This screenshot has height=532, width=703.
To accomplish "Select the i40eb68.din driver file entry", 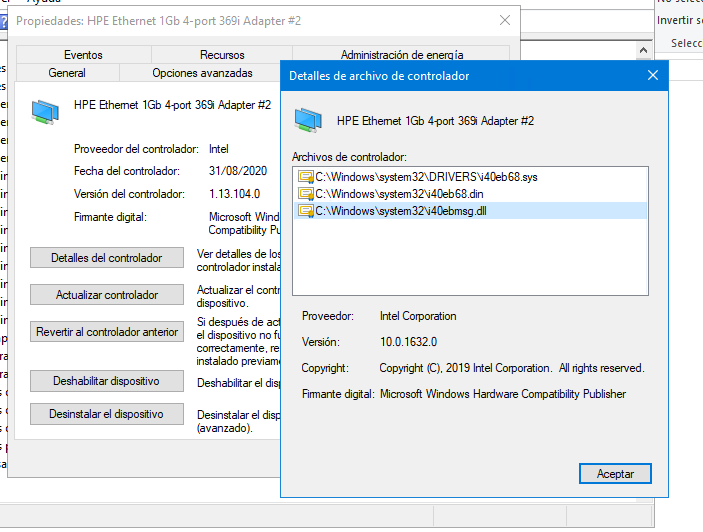I will [470, 194].
